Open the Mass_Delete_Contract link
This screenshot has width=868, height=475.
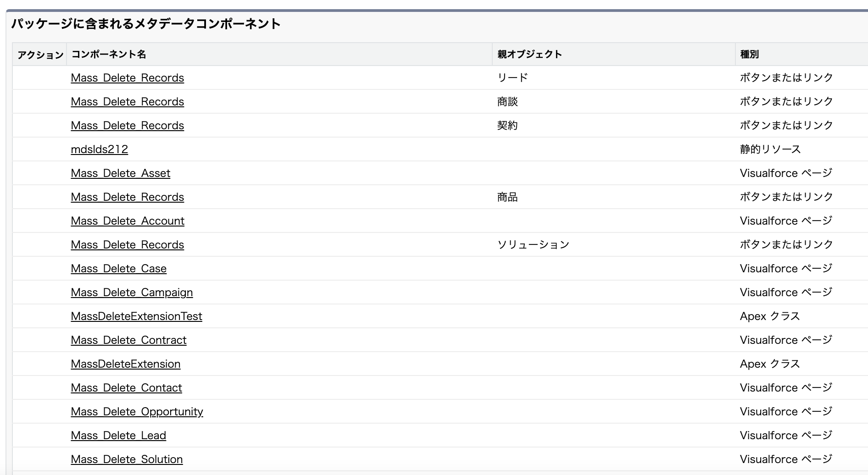[129, 340]
